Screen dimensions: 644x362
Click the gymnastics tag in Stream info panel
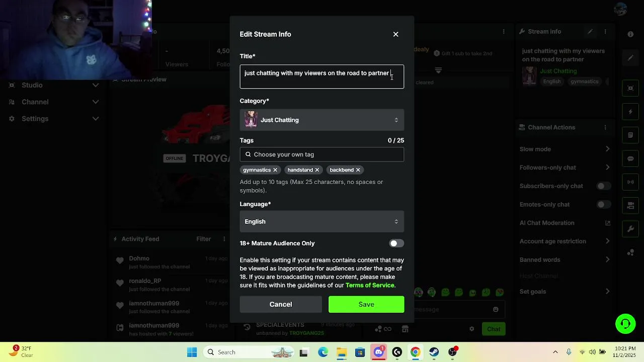(x=585, y=81)
